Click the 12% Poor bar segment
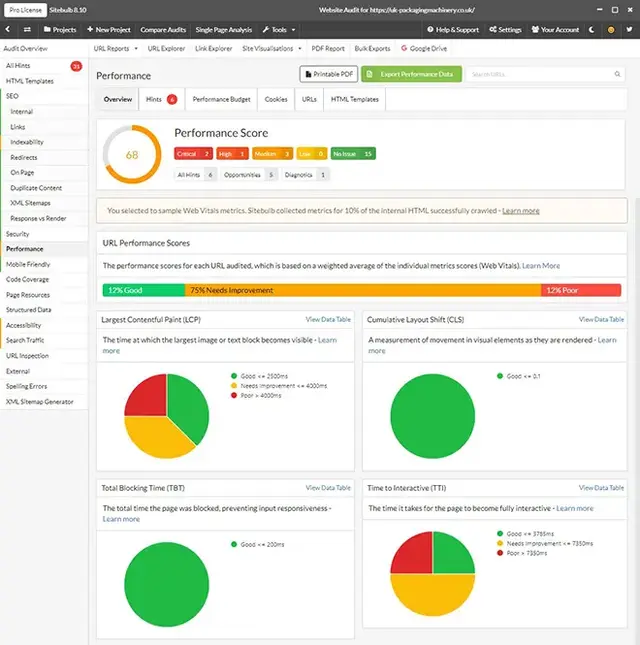 click(581, 290)
